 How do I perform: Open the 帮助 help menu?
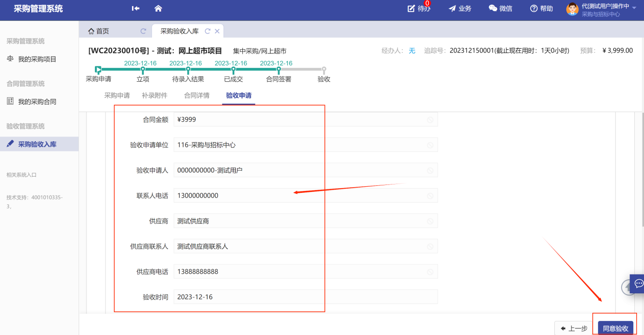coord(542,8)
